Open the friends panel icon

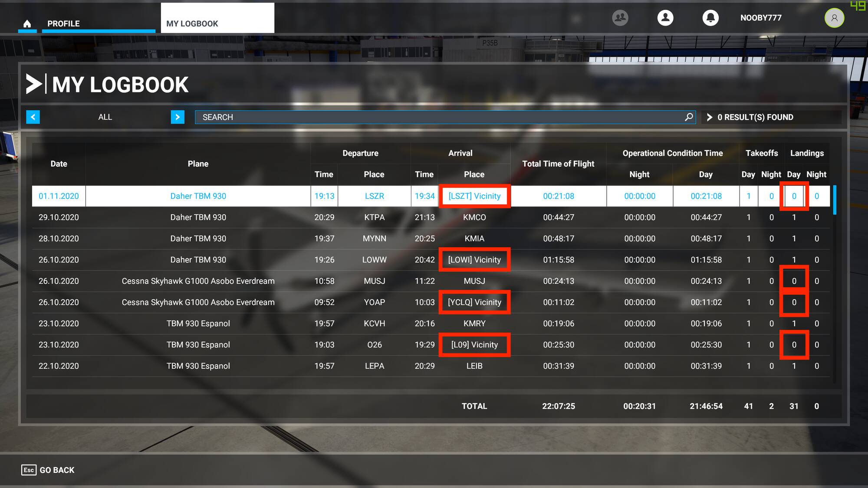click(x=620, y=18)
